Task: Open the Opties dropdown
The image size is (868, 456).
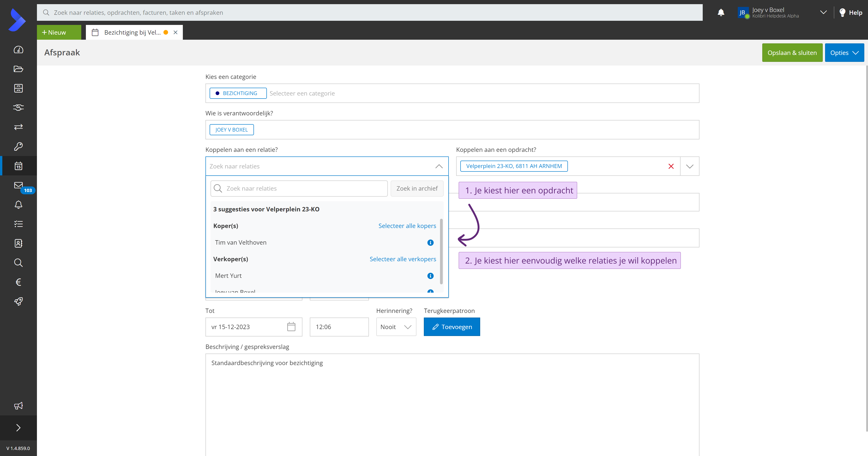Action: tap(844, 53)
